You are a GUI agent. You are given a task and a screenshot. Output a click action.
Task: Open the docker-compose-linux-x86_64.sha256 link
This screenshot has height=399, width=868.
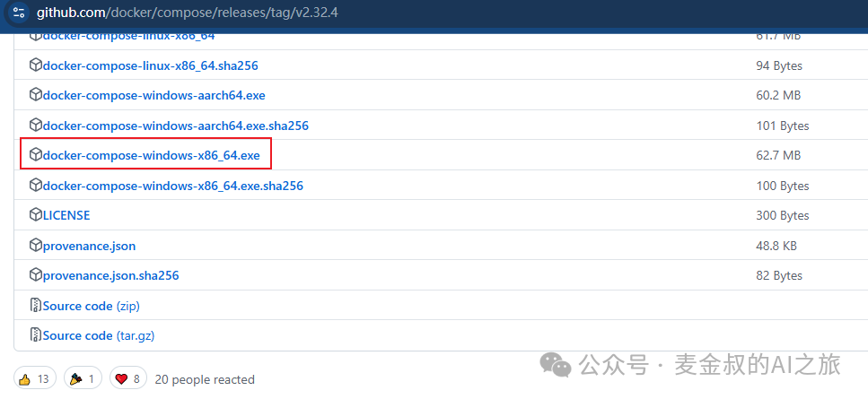point(150,65)
